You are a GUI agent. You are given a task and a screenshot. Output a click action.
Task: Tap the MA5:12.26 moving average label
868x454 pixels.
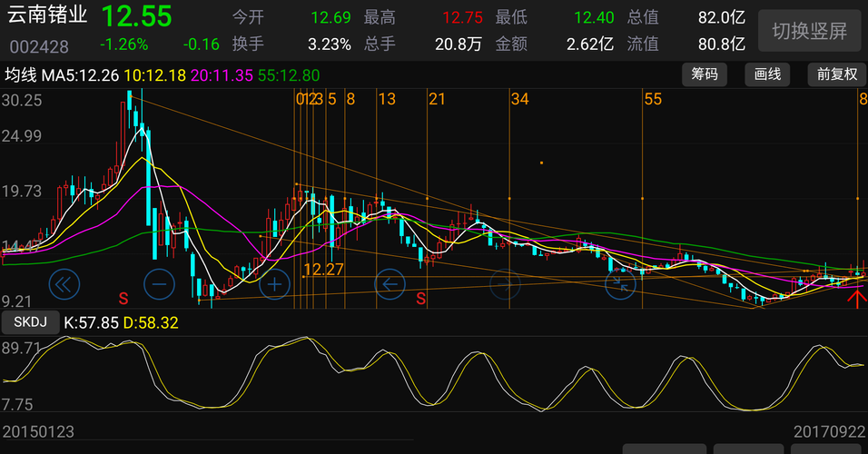80,75
